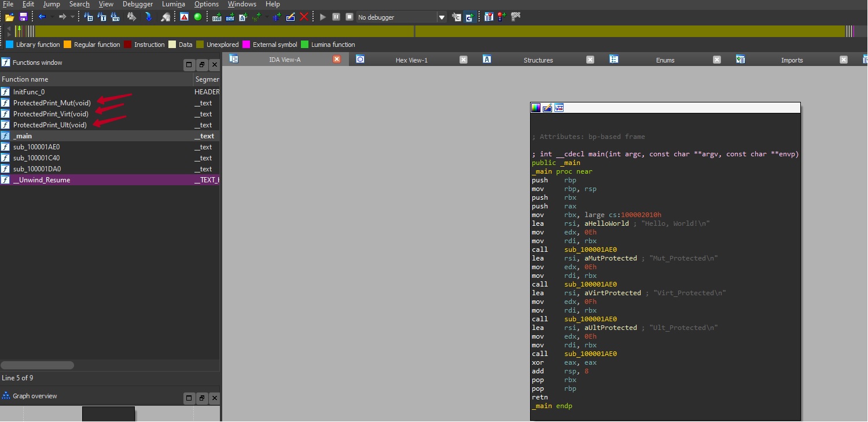This screenshot has width=868, height=422.
Task: Open the File menu
Action: coord(8,4)
